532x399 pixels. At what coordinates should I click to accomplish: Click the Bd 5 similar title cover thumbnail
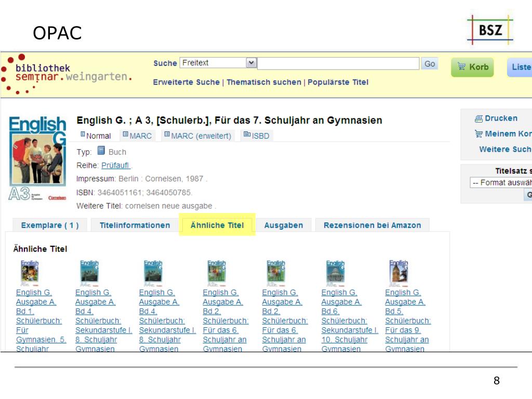click(x=398, y=273)
